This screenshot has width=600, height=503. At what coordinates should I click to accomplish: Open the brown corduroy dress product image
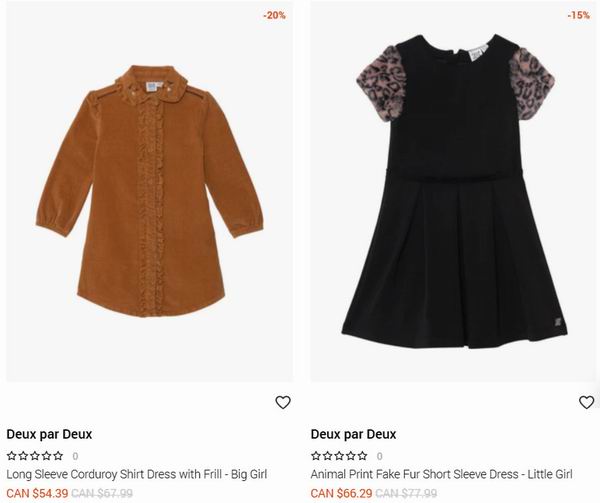point(150,192)
